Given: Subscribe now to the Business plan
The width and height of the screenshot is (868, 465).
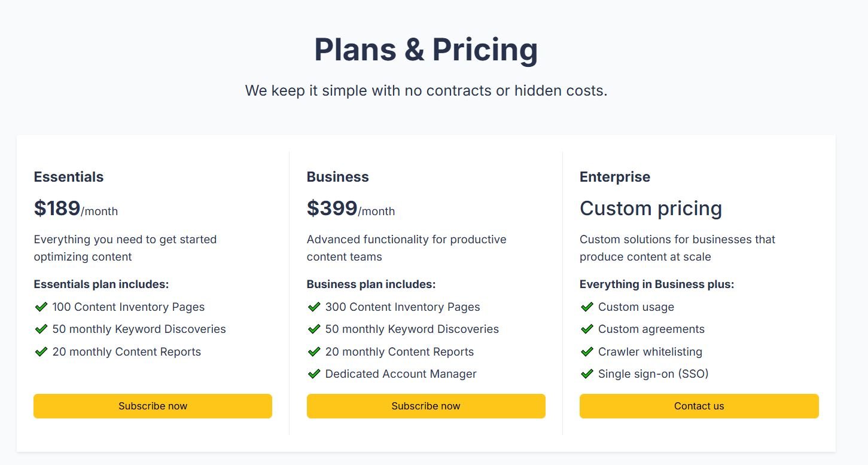Looking at the screenshot, I should tap(426, 406).
